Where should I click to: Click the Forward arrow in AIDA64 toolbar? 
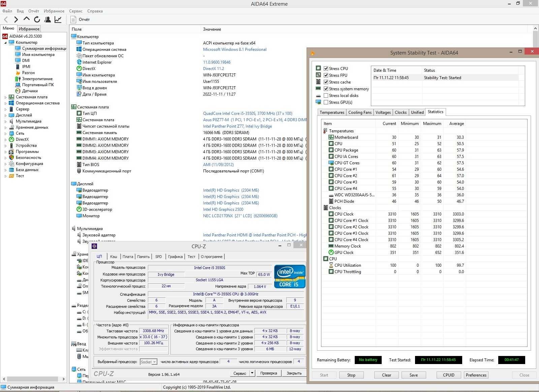[x=16, y=20]
